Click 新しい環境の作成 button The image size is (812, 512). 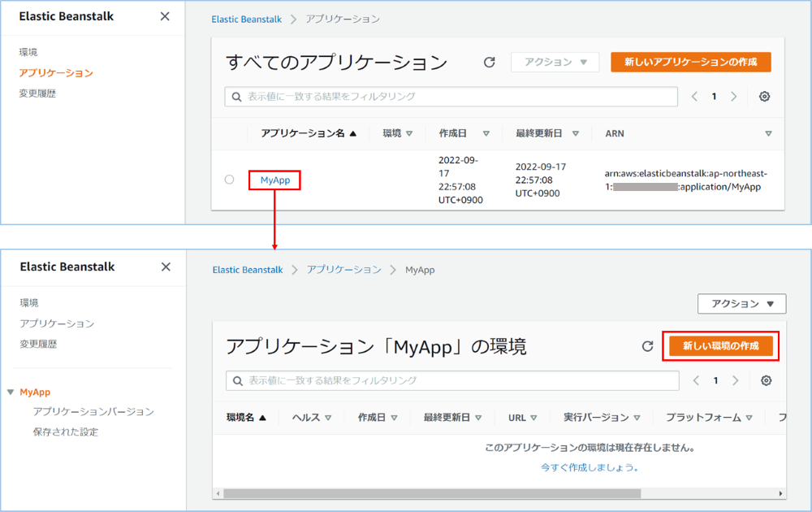(721, 346)
